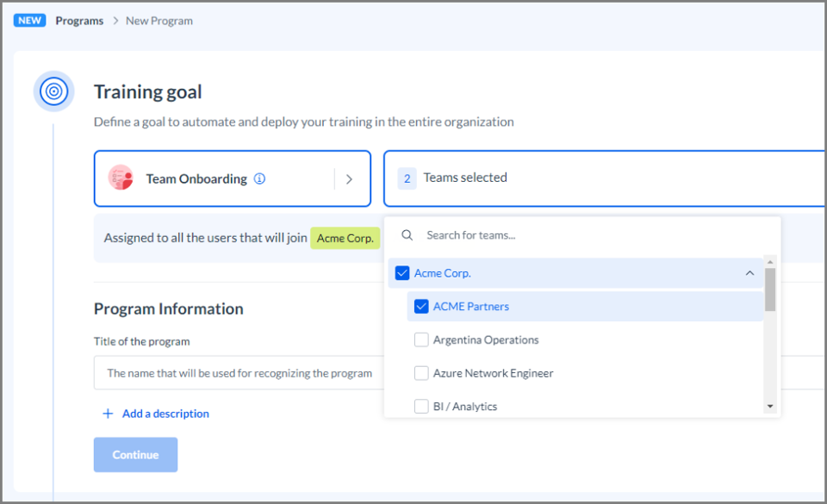The height and width of the screenshot is (504, 827).
Task: Click the Add a description link
Action: click(165, 414)
